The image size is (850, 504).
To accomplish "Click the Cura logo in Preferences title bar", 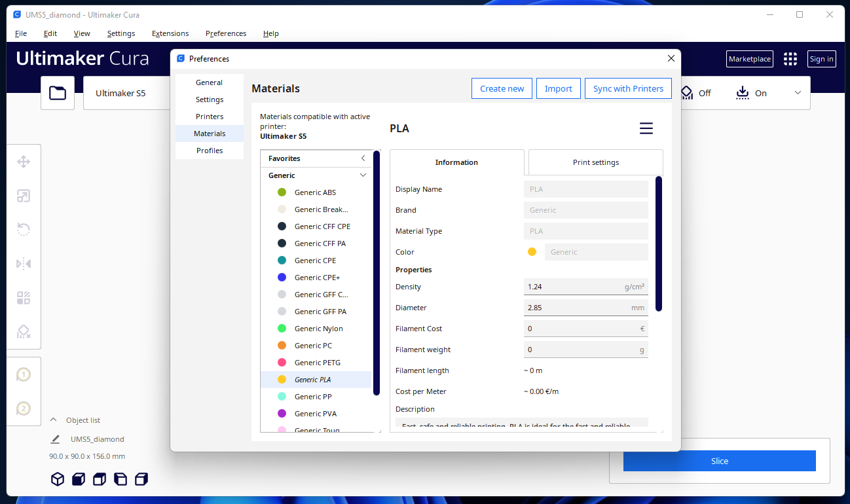I will tap(181, 59).
